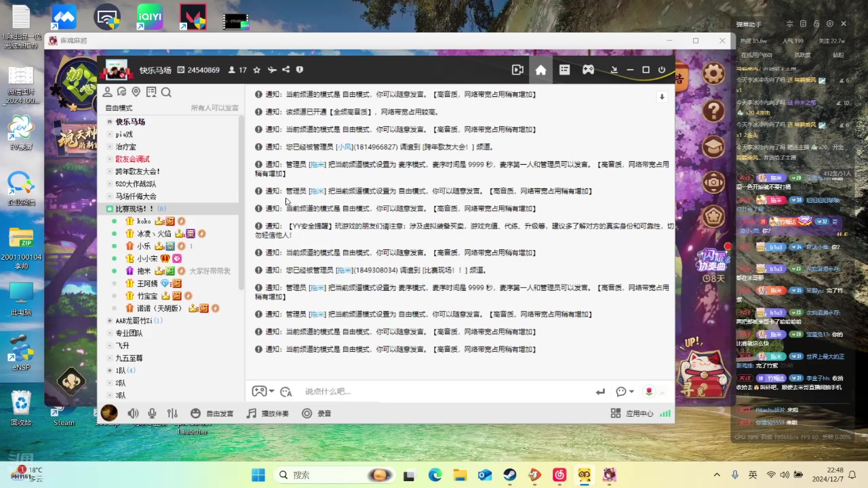Select user 小乐 in member list
The height and width of the screenshot is (488, 868).
point(144,246)
